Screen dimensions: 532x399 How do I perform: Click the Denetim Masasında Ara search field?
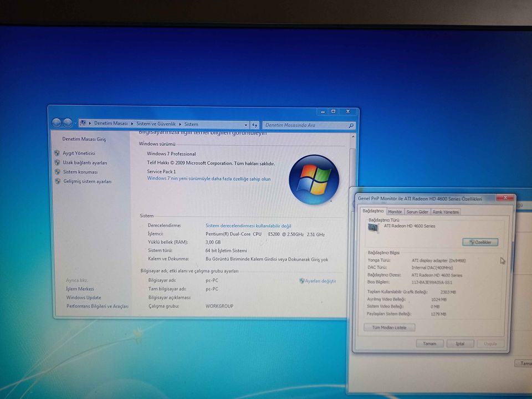(305, 125)
